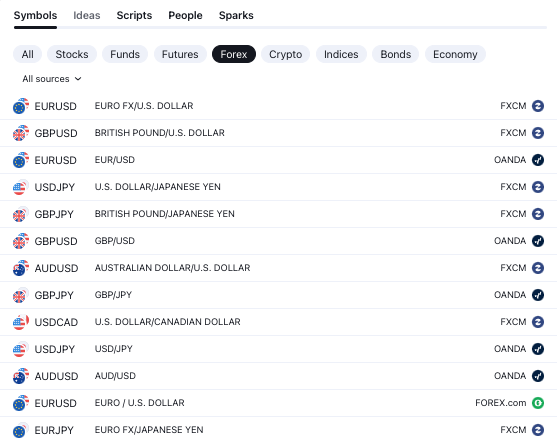The width and height of the screenshot is (557, 441).
Task: Click the FXCM logo in the U.S. DOLLAR/JAPANESE YEN row
Action: click(x=538, y=187)
